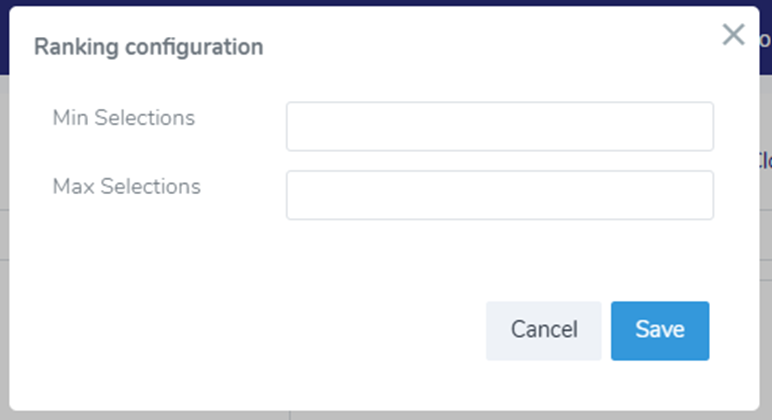Dismiss the dialog using Cancel
The width and height of the screenshot is (772, 420).
point(543,330)
